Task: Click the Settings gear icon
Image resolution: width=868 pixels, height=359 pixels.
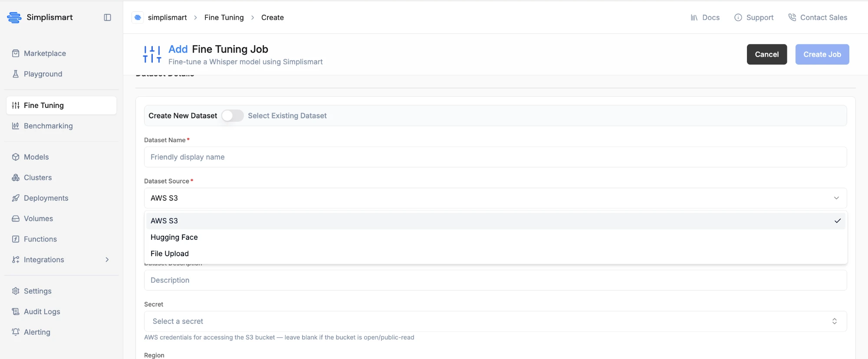Action: (16, 291)
